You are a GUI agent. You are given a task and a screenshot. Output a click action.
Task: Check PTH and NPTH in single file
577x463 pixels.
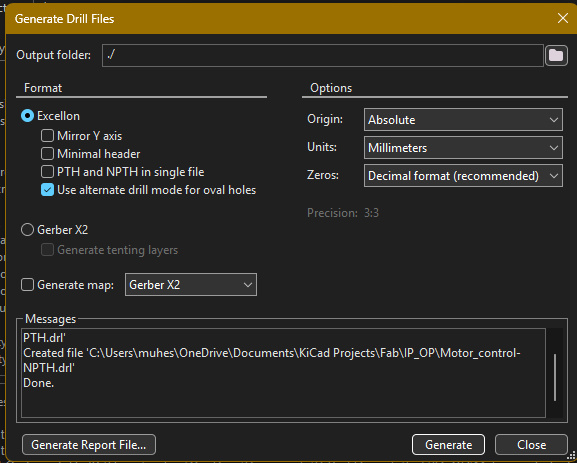point(47,172)
